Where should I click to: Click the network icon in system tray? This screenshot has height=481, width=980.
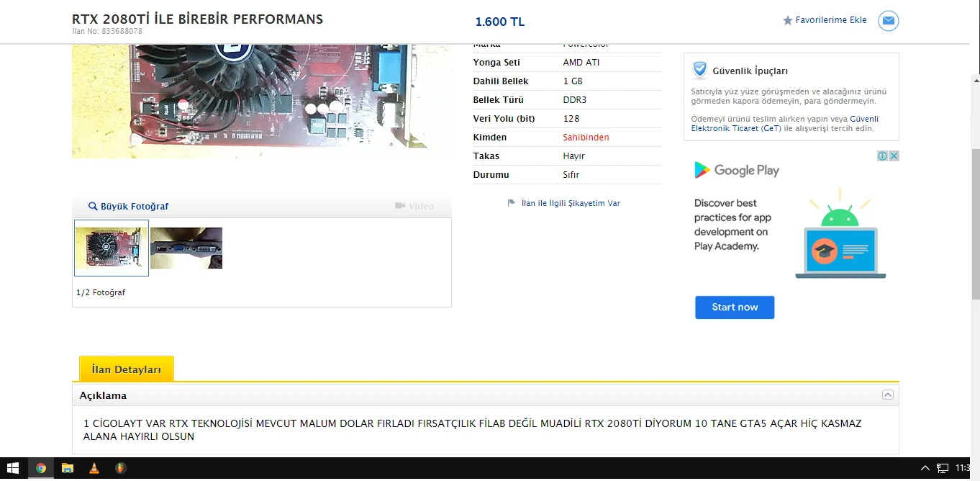(x=943, y=468)
